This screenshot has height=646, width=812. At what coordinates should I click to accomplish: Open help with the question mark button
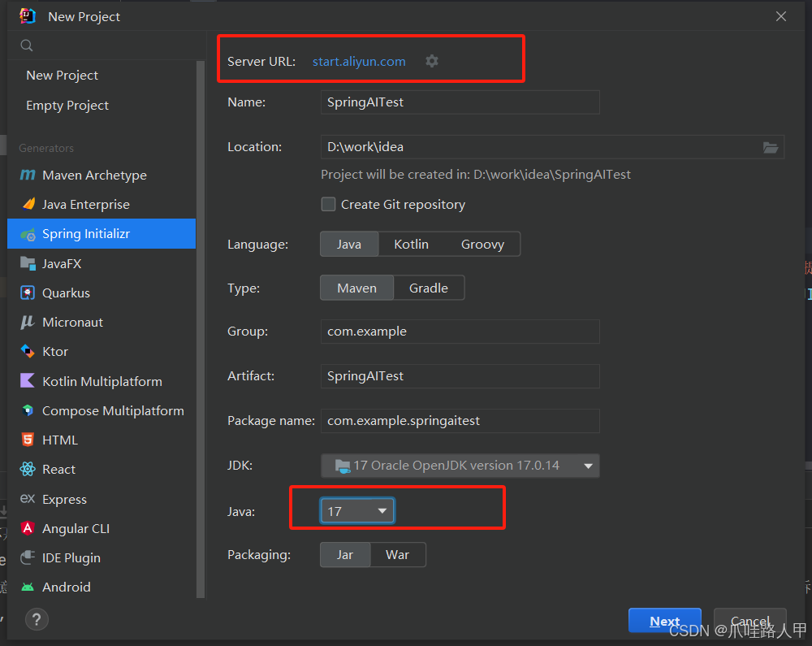click(x=37, y=619)
